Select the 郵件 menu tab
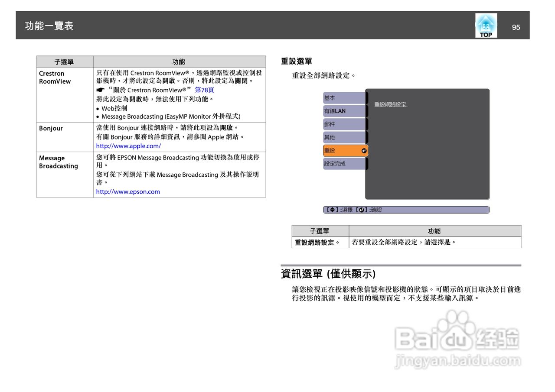 click(x=345, y=124)
